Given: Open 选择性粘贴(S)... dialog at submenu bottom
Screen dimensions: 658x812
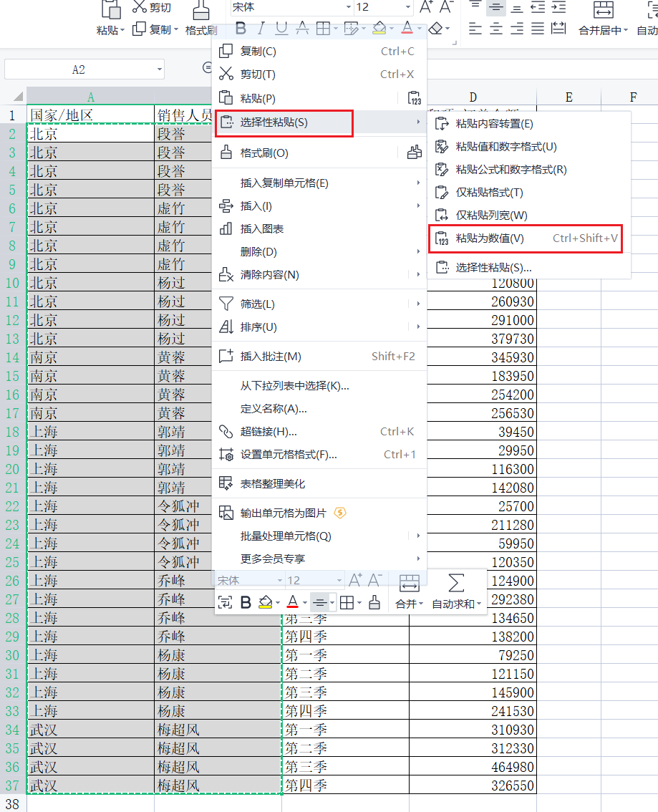Looking at the screenshot, I should [493, 268].
